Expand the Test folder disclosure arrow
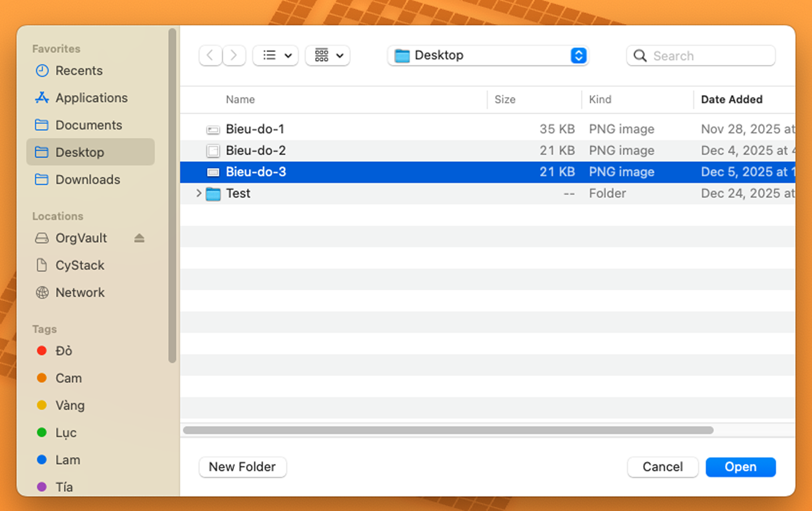Viewport: 812px width, 511px height. click(x=199, y=193)
